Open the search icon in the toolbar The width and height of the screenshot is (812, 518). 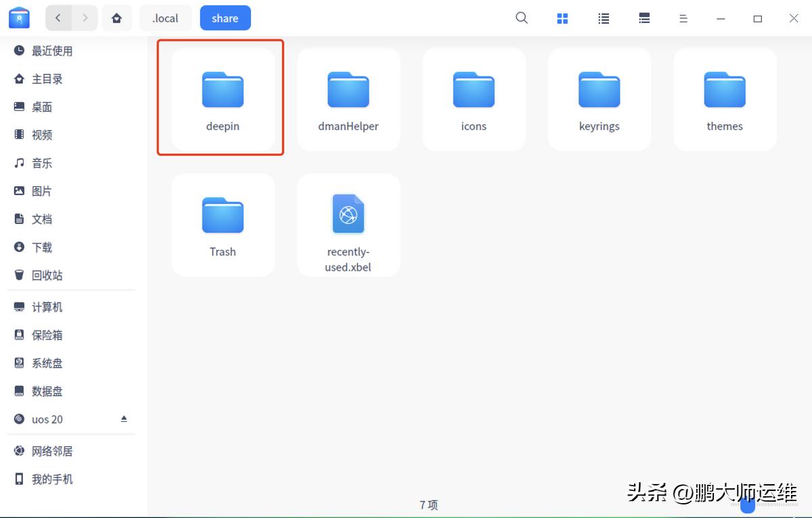pos(521,18)
